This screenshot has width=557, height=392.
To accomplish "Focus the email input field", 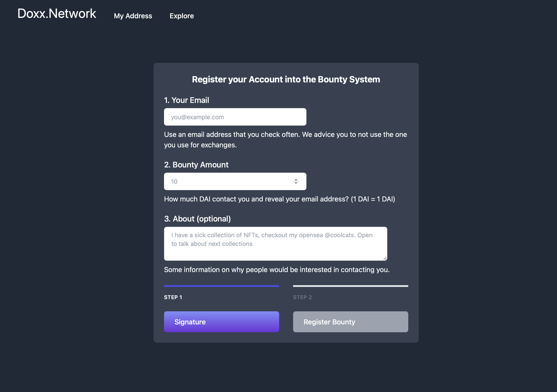I will coord(235,117).
